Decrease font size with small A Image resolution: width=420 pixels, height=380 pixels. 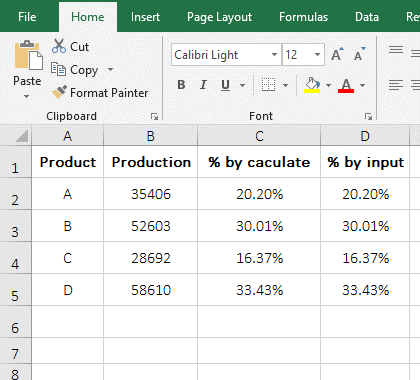(x=359, y=55)
